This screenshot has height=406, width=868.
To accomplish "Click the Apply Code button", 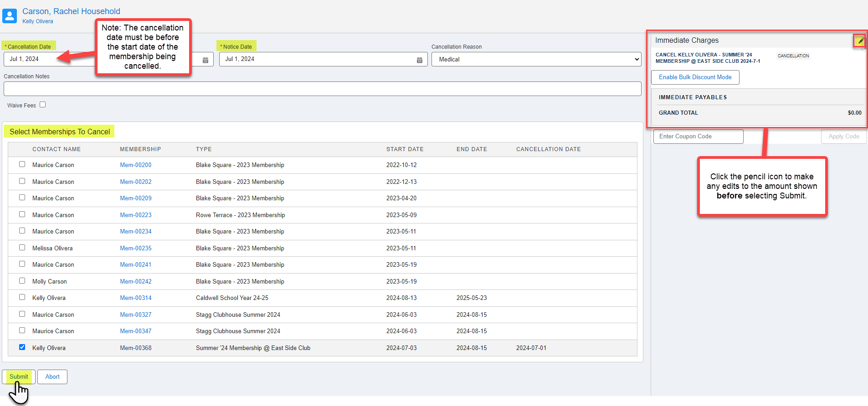I will [843, 137].
